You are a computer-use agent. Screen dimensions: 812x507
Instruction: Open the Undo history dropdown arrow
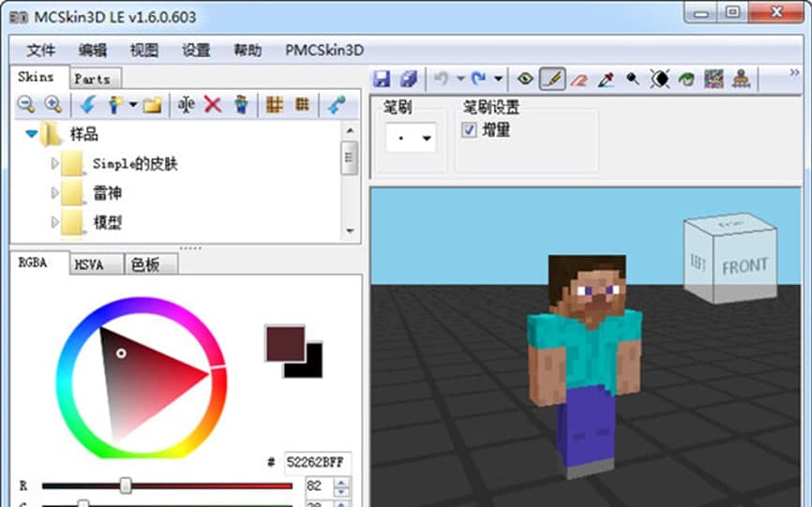(x=460, y=79)
